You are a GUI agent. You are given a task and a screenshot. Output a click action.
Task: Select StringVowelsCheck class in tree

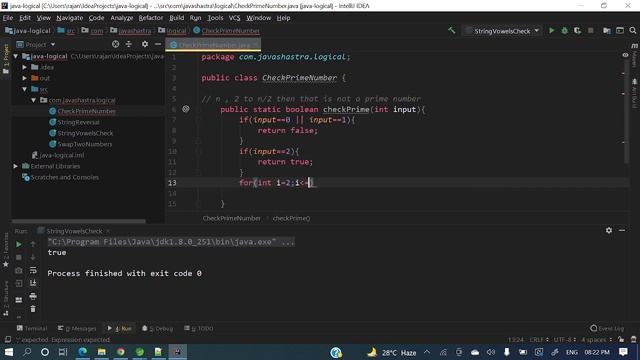(x=85, y=133)
